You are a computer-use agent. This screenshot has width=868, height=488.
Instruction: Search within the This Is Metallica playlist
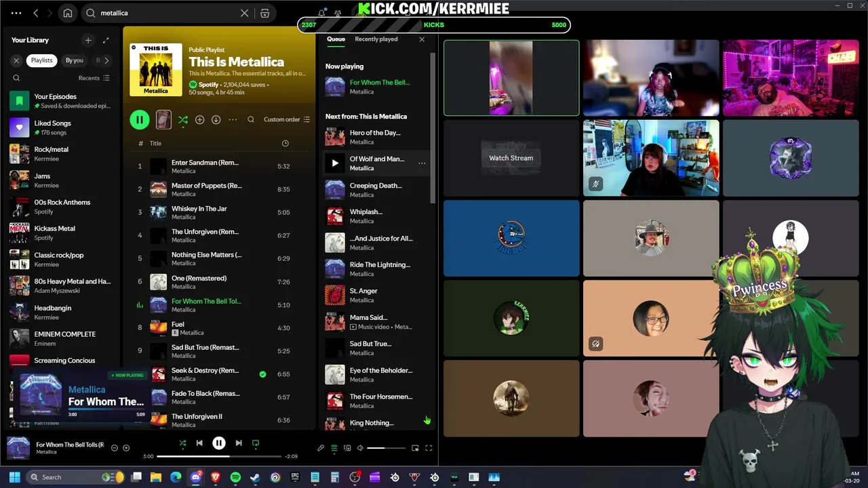pyautogui.click(x=251, y=120)
